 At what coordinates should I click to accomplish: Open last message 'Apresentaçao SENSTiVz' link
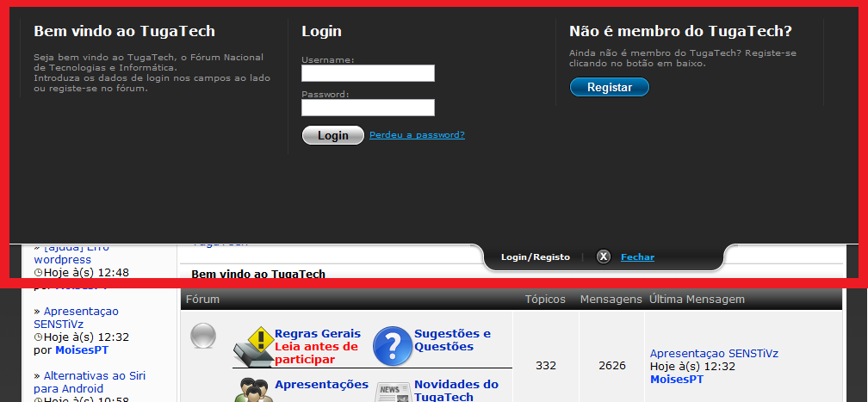[714, 353]
